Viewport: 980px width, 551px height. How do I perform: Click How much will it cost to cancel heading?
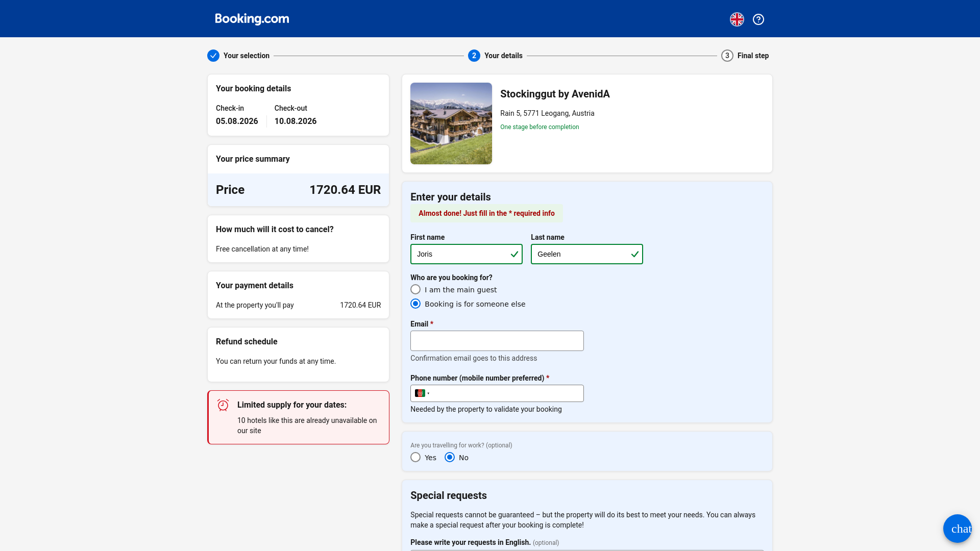tap(275, 230)
